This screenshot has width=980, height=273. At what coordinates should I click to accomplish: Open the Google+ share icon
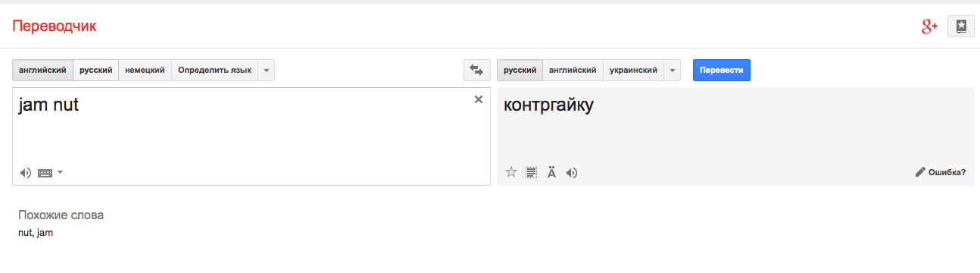click(929, 27)
